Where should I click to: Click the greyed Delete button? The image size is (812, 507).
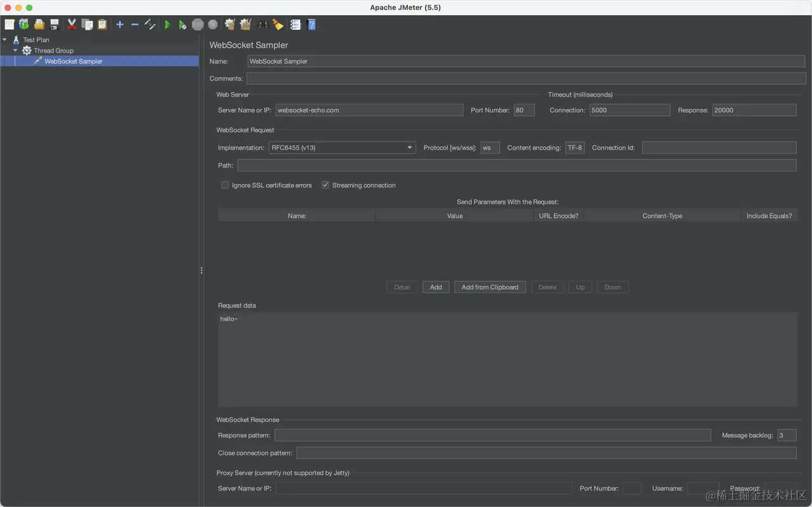click(547, 287)
